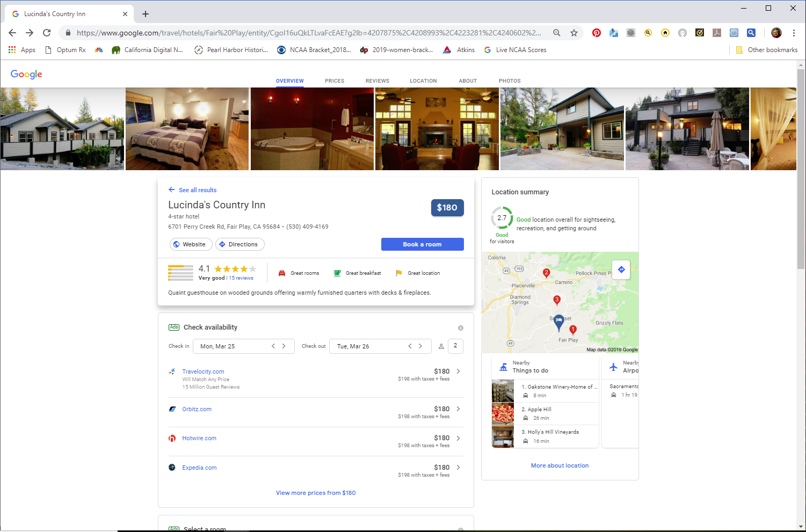Click the See all results back link
Screen dimensions: 806x532
point(192,190)
